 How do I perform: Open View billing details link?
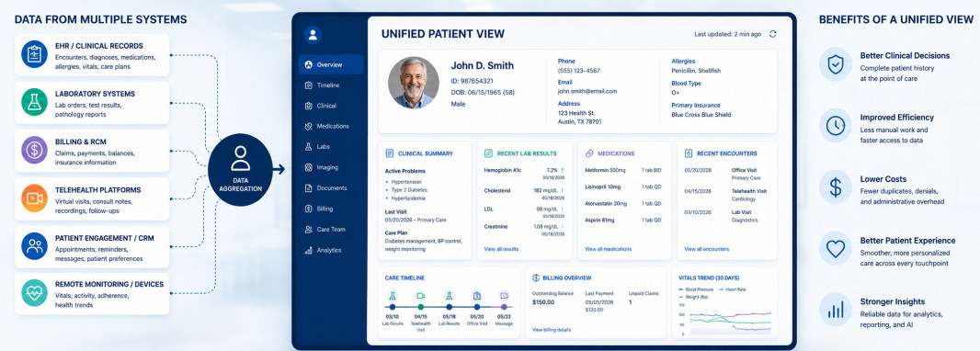coord(552,329)
